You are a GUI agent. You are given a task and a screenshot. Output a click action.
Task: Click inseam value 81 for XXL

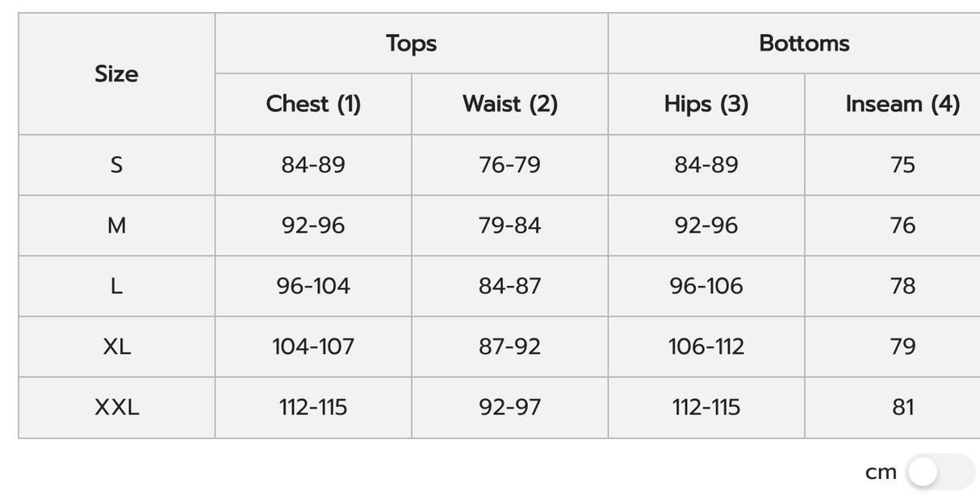(x=903, y=407)
